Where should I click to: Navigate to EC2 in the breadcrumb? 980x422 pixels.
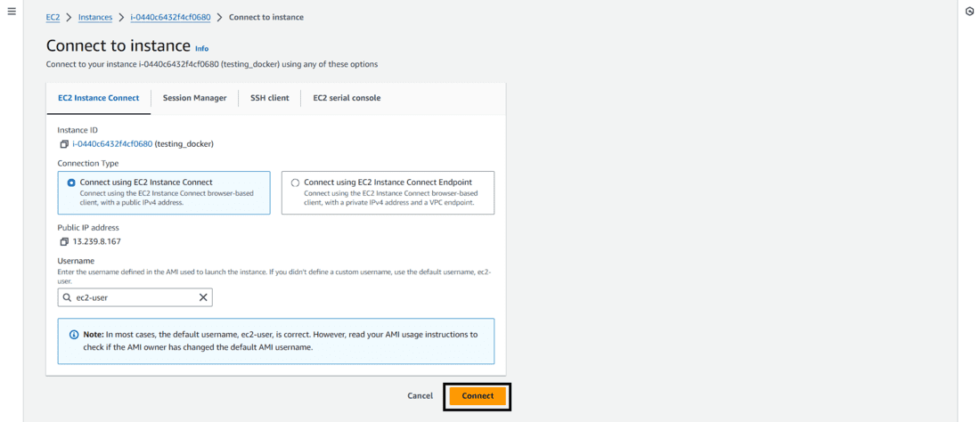click(x=53, y=17)
